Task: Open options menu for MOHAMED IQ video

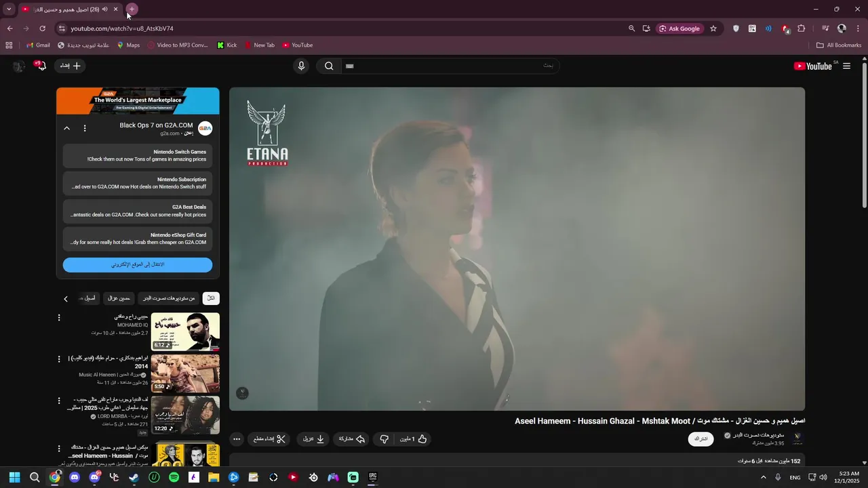Action: tap(59, 317)
